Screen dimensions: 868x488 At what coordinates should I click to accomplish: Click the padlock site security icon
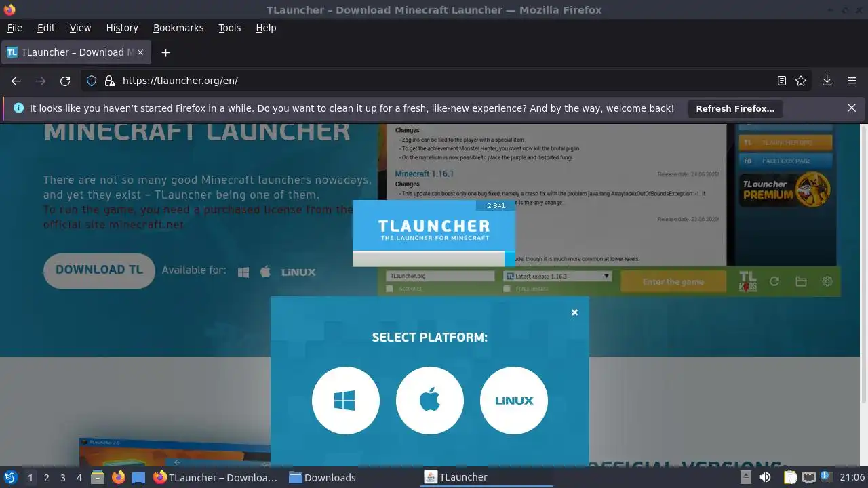(110, 81)
